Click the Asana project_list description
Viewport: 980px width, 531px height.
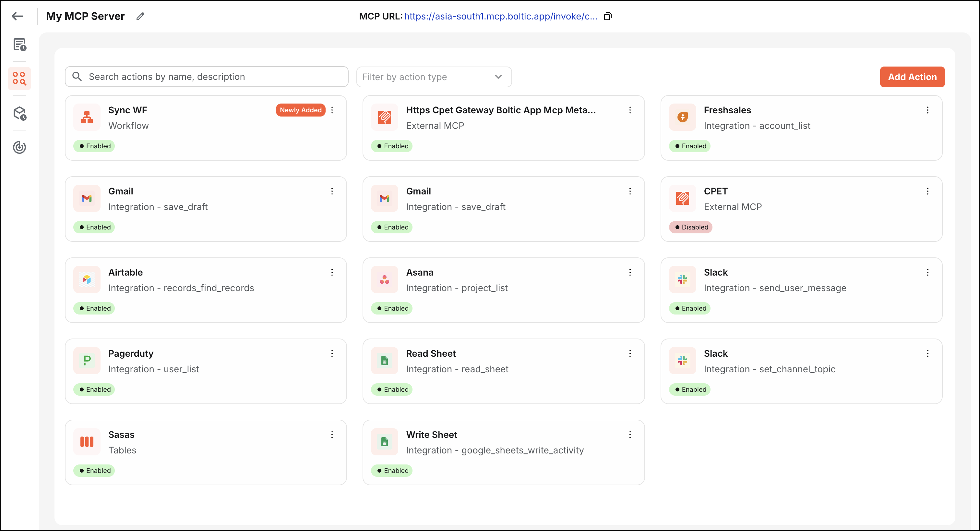(x=457, y=288)
